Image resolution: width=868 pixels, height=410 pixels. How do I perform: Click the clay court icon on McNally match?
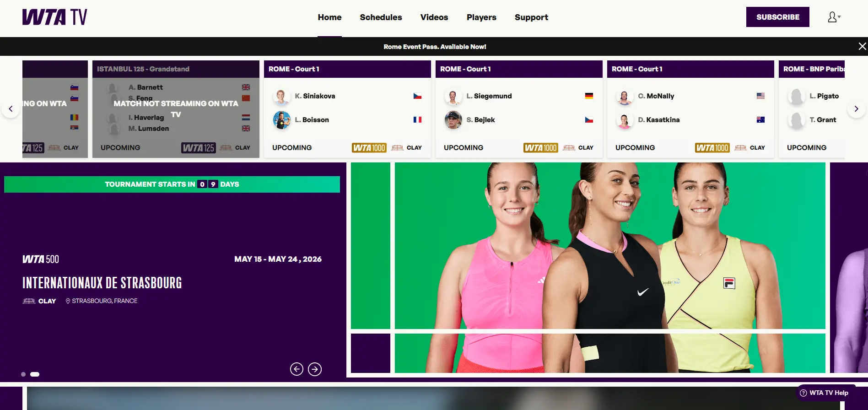tap(740, 148)
